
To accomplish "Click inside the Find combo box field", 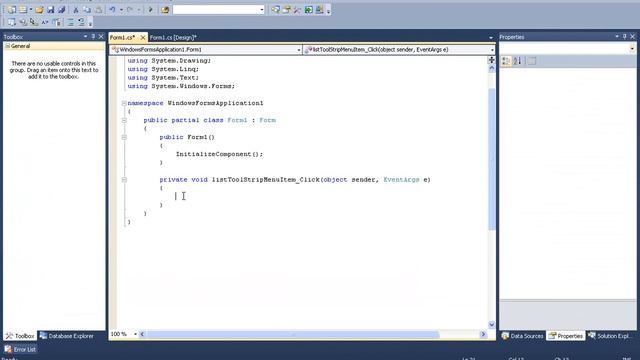I will click(216, 9).
